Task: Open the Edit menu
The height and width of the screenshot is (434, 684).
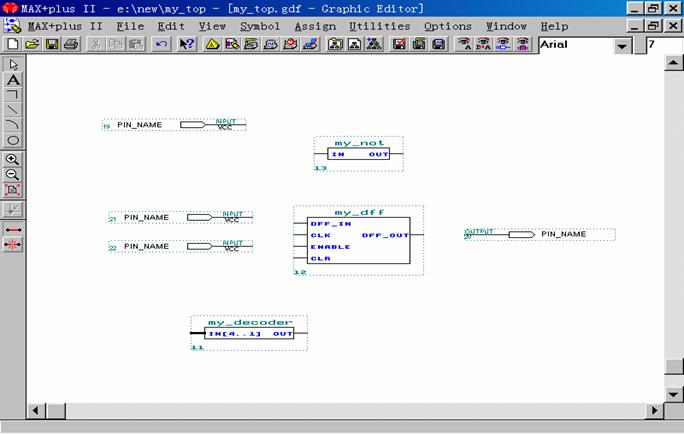Action: (171, 26)
